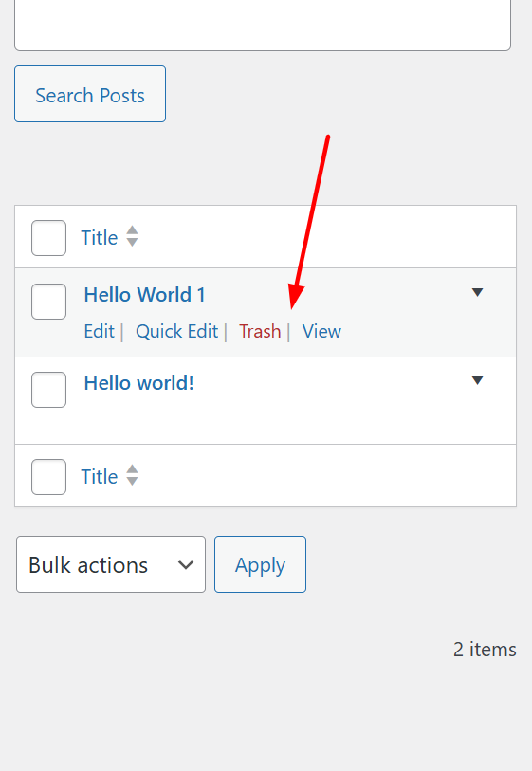This screenshot has height=771, width=532.
Task: Check the Hello world! post checkbox
Action: [48, 390]
